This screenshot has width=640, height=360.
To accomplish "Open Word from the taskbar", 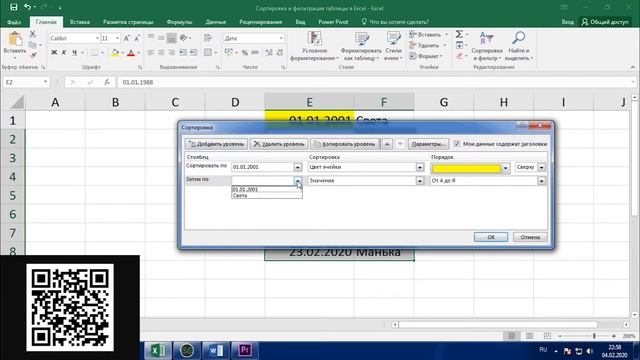I will (216, 350).
